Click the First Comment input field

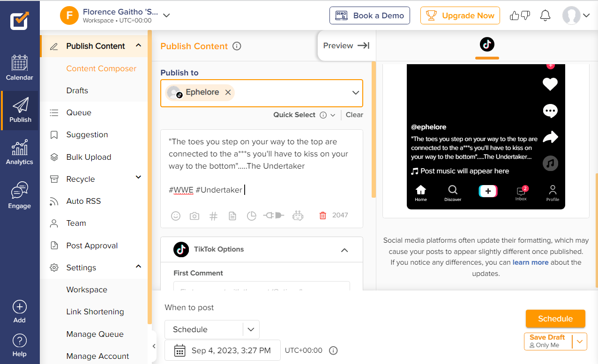point(262,286)
